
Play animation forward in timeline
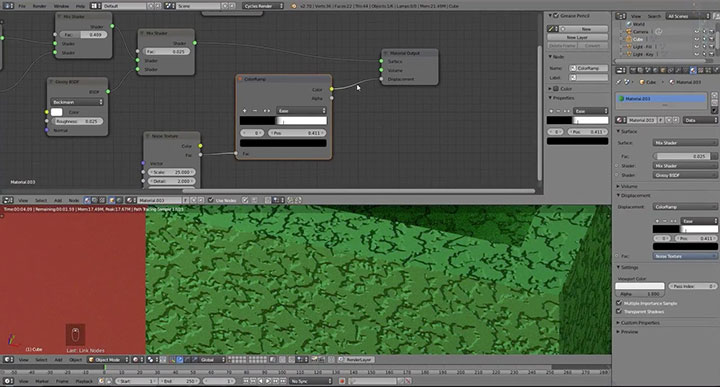tap(269, 381)
